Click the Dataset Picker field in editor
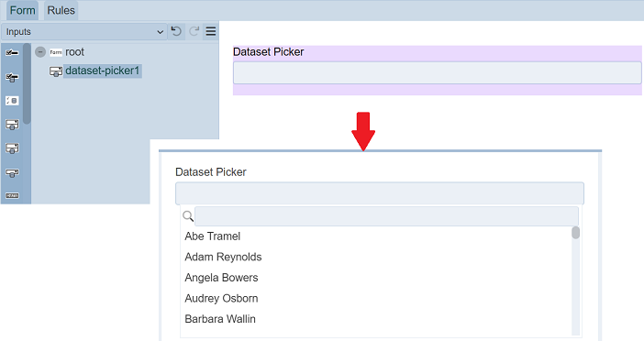The width and height of the screenshot is (644, 341). click(x=438, y=72)
